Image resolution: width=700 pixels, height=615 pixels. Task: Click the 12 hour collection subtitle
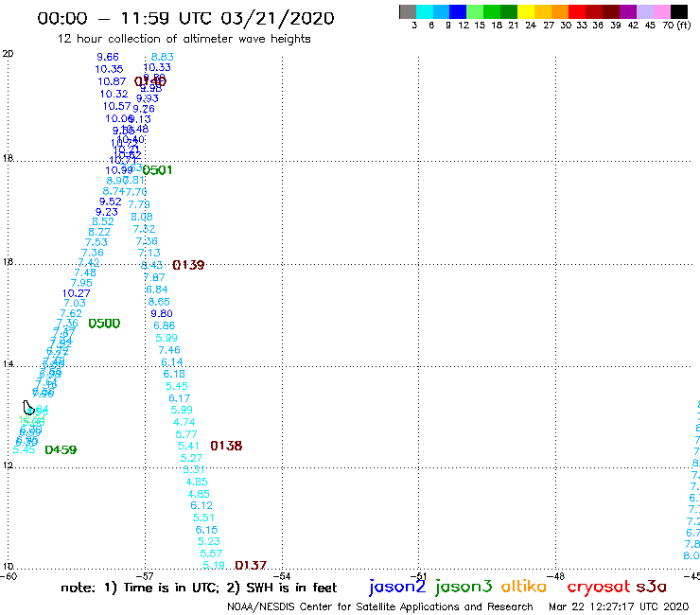click(x=184, y=39)
